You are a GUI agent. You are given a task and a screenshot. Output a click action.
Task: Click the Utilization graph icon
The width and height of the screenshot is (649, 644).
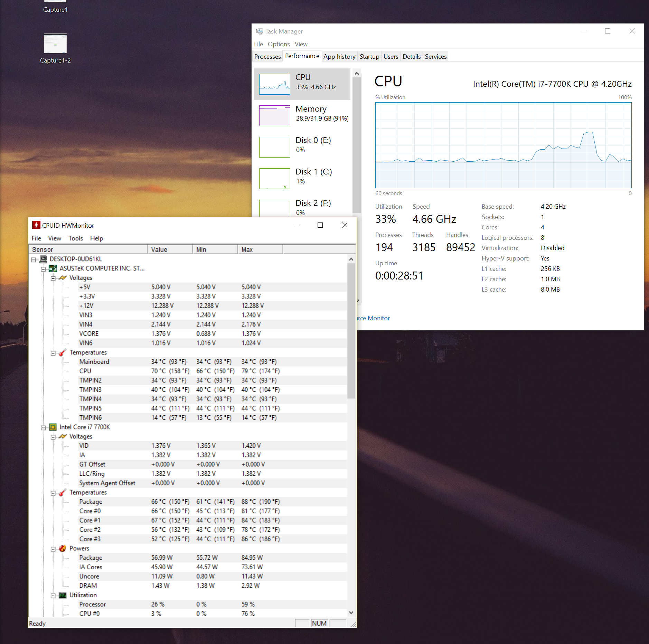point(63,595)
